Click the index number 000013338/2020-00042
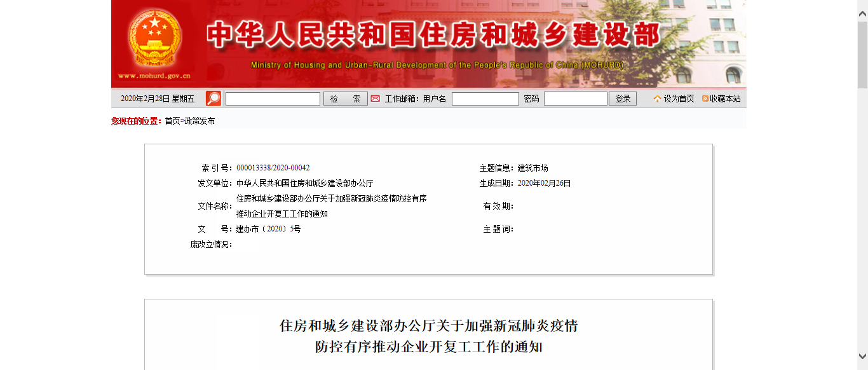Screen dimensions: 868x370 273,168
